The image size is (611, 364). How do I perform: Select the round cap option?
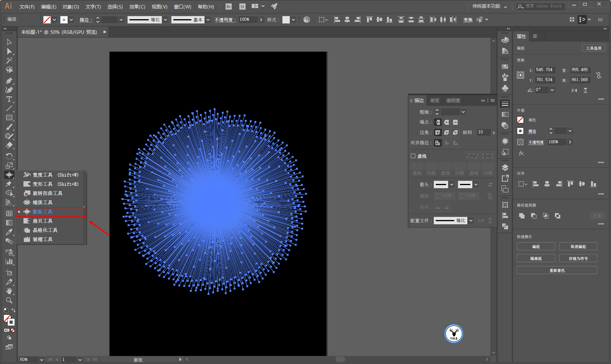click(x=447, y=122)
